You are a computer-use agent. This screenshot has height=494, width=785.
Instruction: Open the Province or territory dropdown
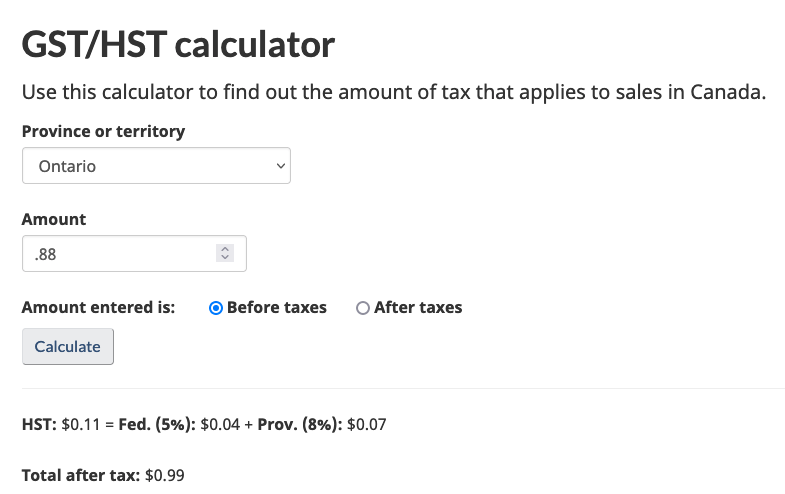(155, 166)
